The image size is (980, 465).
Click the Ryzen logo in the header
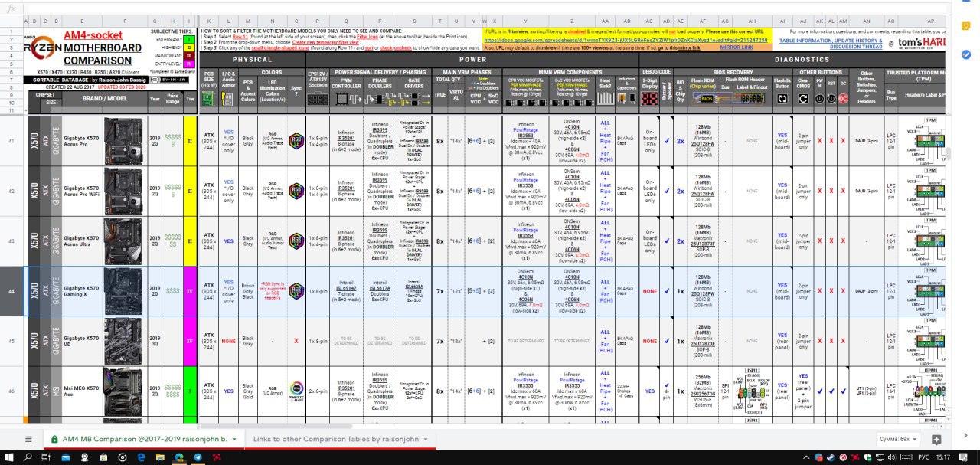[44, 47]
